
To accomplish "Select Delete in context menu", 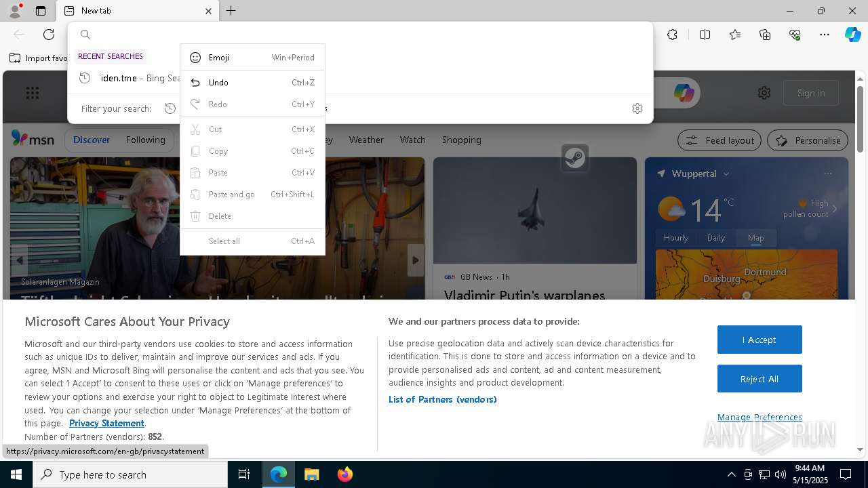I will point(252,216).
